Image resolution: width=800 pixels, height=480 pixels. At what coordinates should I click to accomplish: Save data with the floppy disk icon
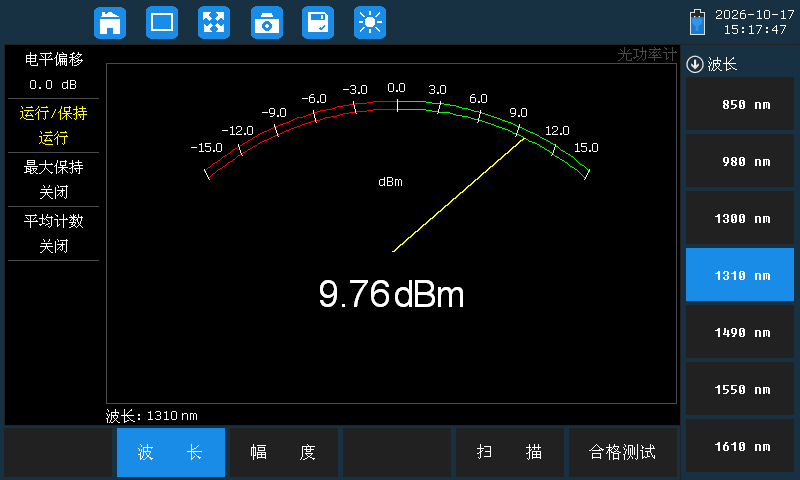coord(318,22)
